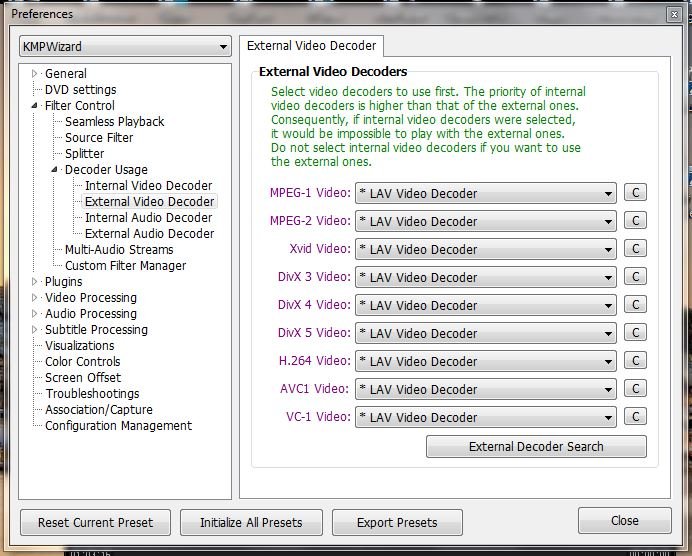Open the KMPWizard preset dropdown
This screenshot has height=556, width=692.
(x=125, y=47)
